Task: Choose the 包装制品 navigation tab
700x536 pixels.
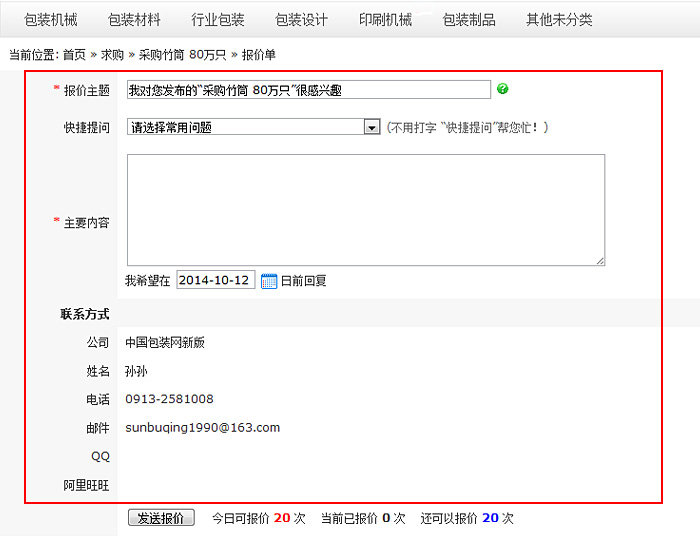Action: pos(469,19)
